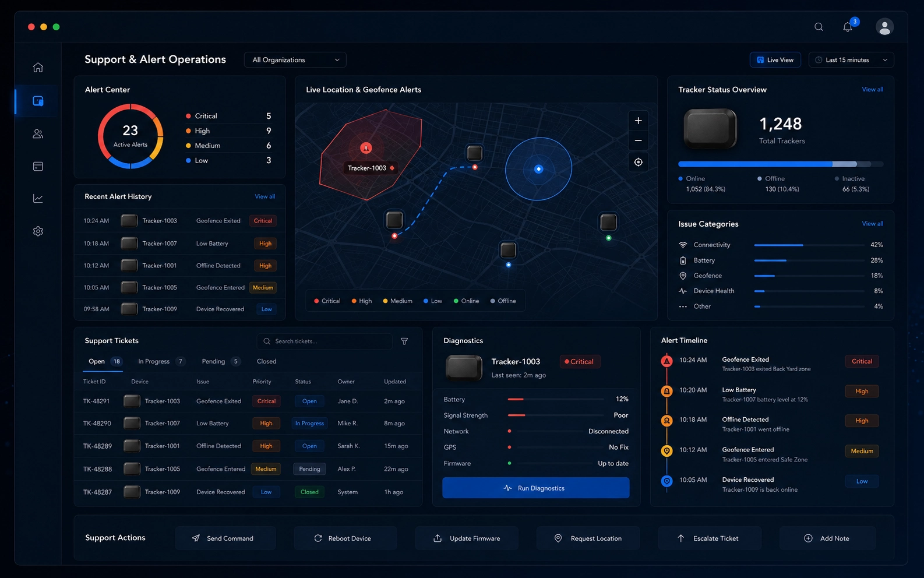This screenshot has height=578, width=924.
Task: Select the alert operations sidebar icon
Action: click(x=38, y=101)
